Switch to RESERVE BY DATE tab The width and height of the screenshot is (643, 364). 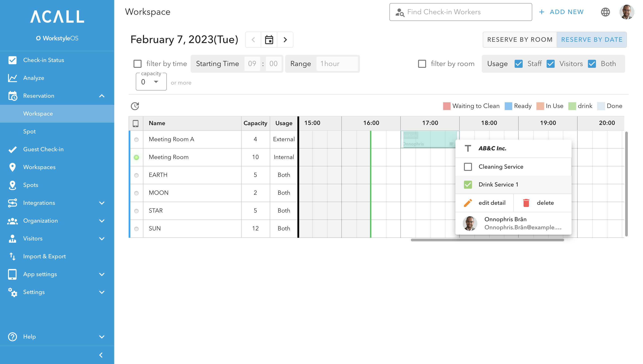pos(591,40)
